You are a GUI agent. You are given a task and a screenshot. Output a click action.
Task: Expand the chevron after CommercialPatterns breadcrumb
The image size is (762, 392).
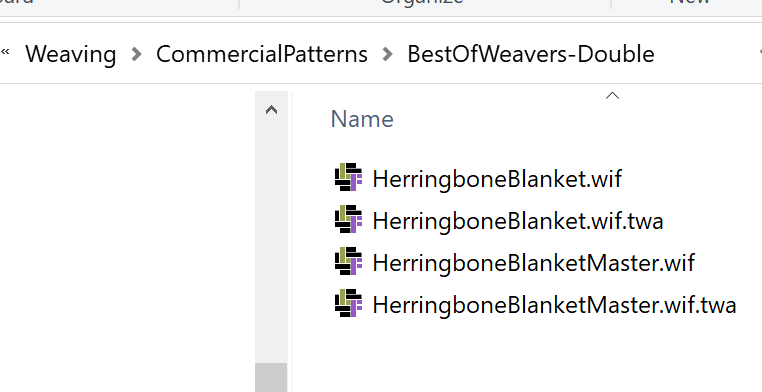click(x=387, y=54)
